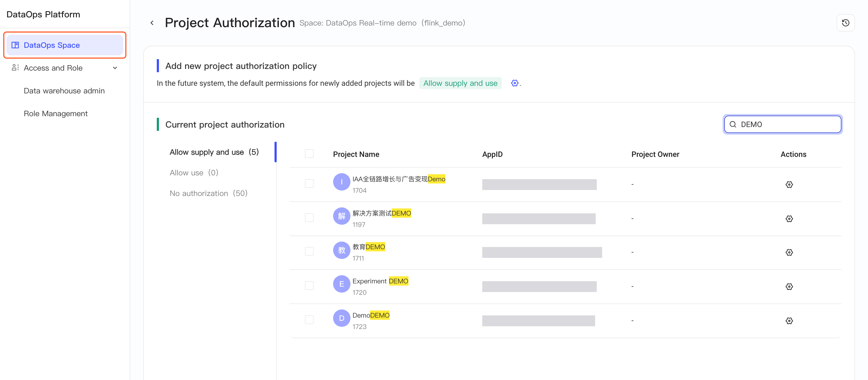Click the DataOps Platform title

pos(43,14)
